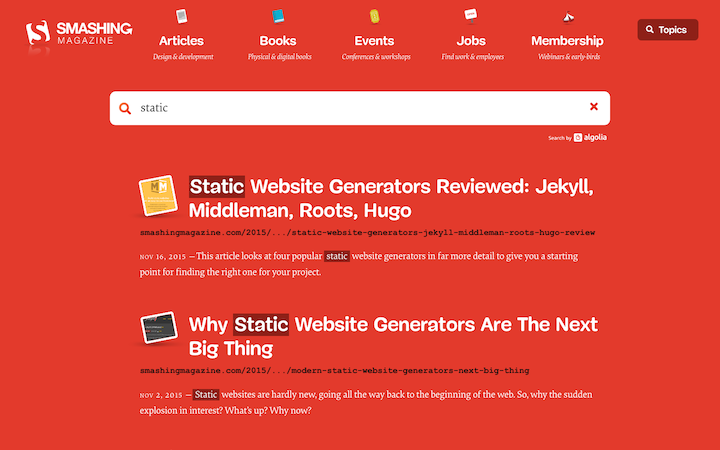
Task: Click in the search field containing 'static'
Action: 350,108
